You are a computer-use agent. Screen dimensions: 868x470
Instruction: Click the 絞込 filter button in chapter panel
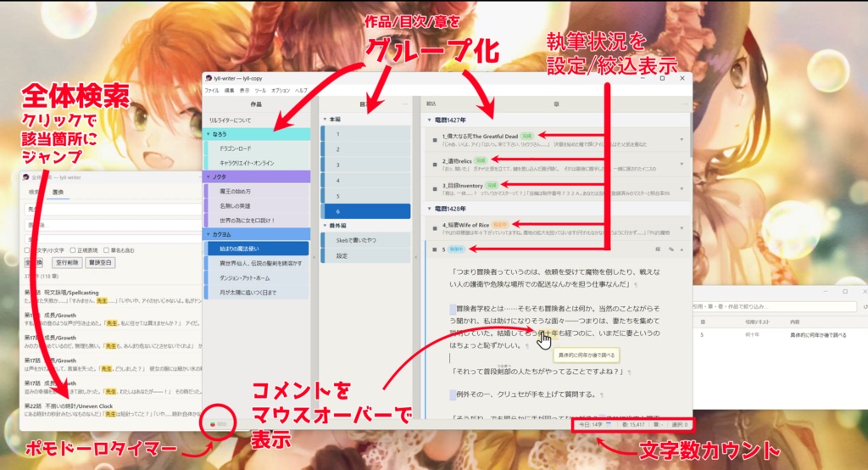tap(431, 104)
